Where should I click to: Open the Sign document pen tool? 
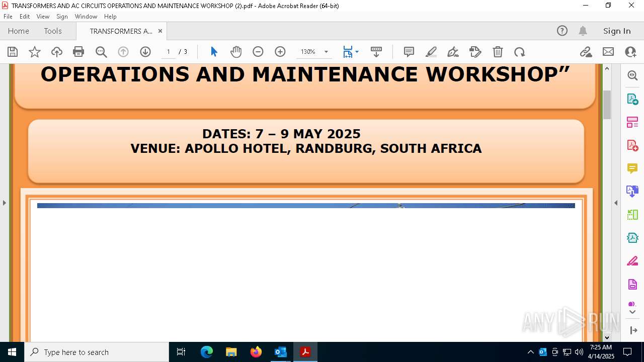[453, 52]
